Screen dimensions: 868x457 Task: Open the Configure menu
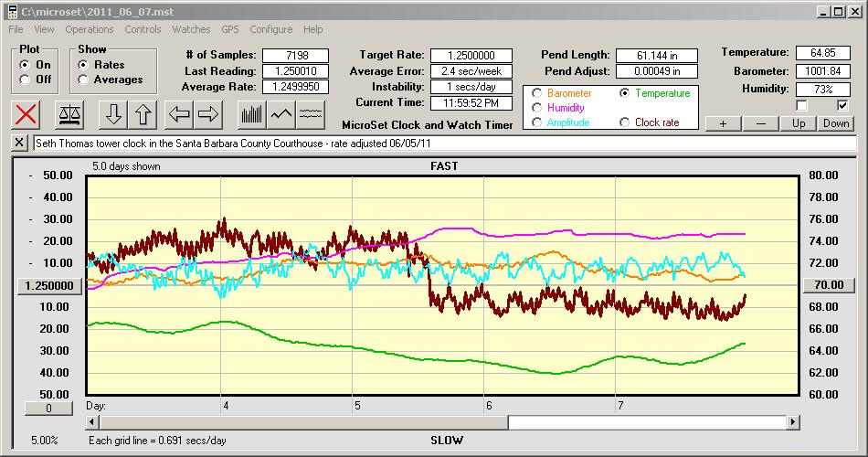point(270,29)
